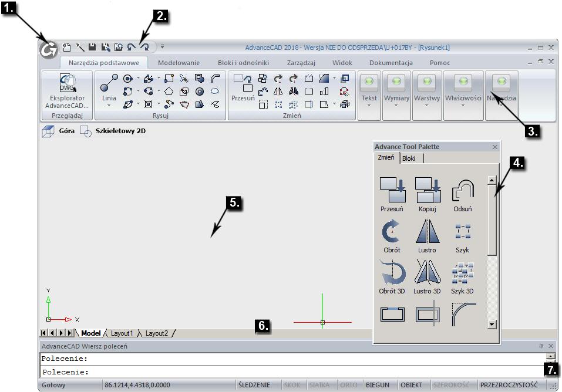Viewport: 562px width, 392px height.
Task: Open the Dokumentacja ribbon tab
Action: coord(391,63)
